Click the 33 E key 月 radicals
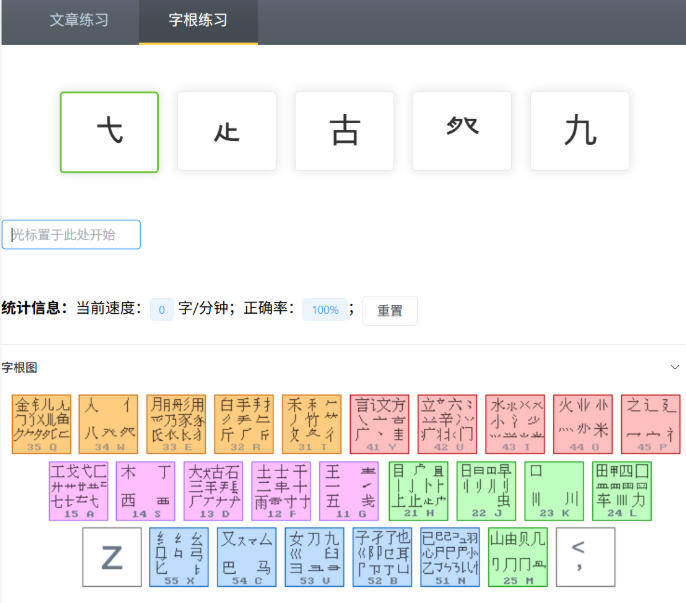The image size is (686, 603). pyautogui.click(x=176, y=424)
